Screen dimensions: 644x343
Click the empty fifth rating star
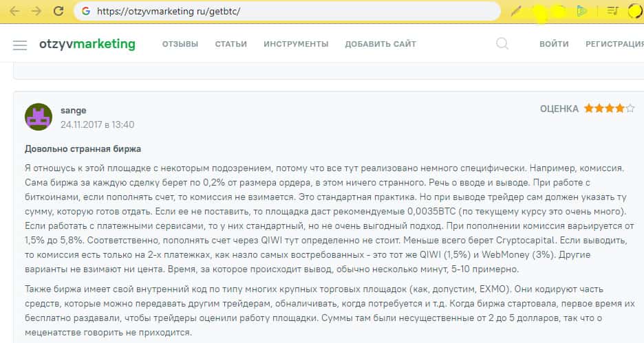(631, 109)
